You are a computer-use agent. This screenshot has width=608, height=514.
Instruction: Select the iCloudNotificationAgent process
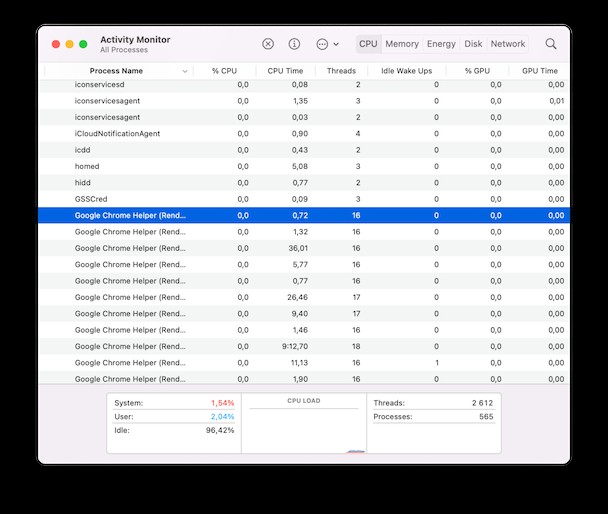pos(304,133)
